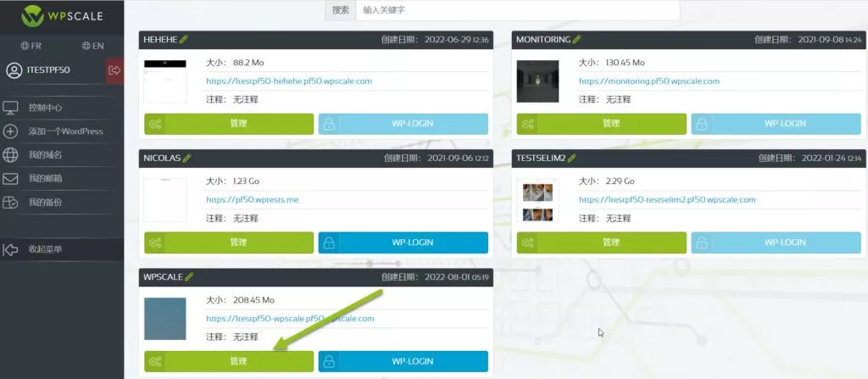Click the WPScale logo
Viewport: 868px width, 379px height.
(x=62, y=16)
